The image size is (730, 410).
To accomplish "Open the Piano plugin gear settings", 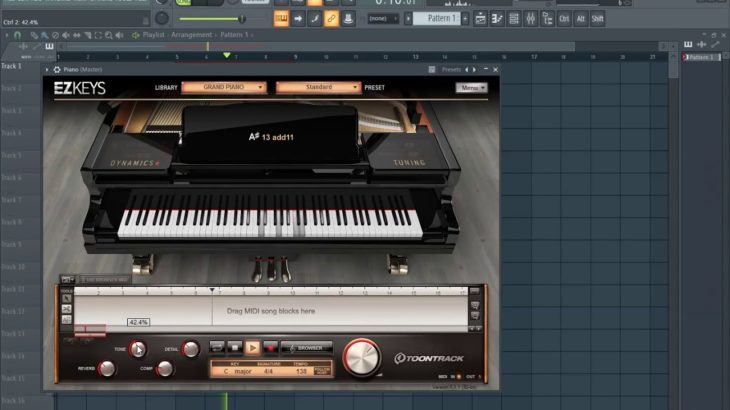I will [57, 70].
